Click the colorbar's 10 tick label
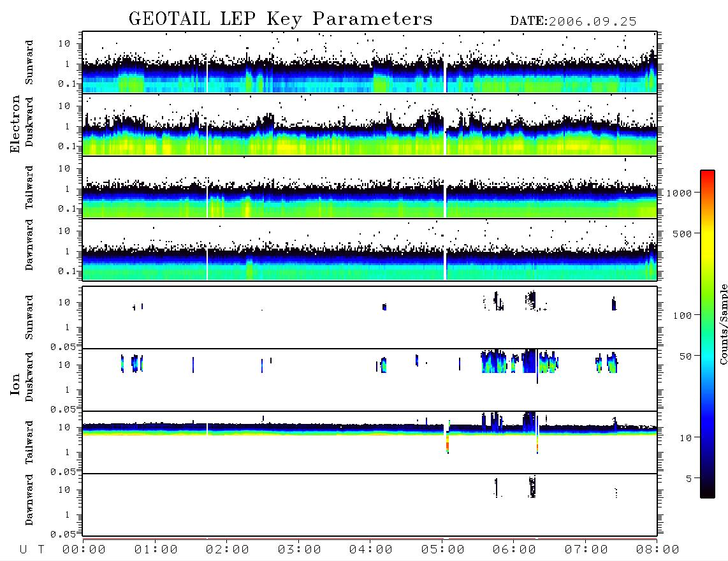Screen dimensions: 728x561 pyautogui.click(x=685, y=438)
